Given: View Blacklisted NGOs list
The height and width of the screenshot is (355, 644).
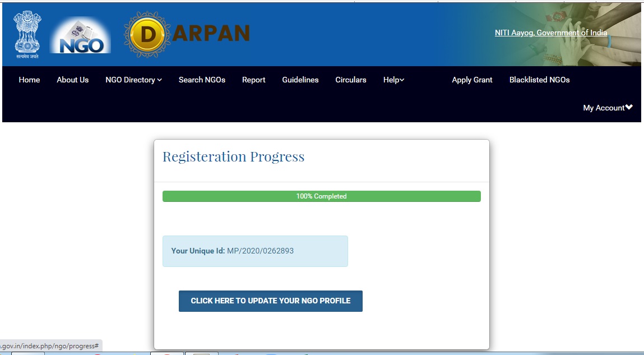Looking at the screenshot, I should click(539, 80).
